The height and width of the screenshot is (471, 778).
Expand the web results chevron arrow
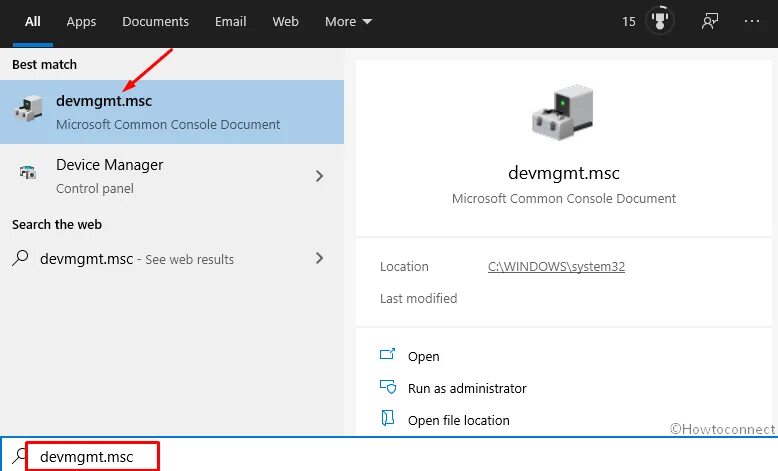coord(320,258)
